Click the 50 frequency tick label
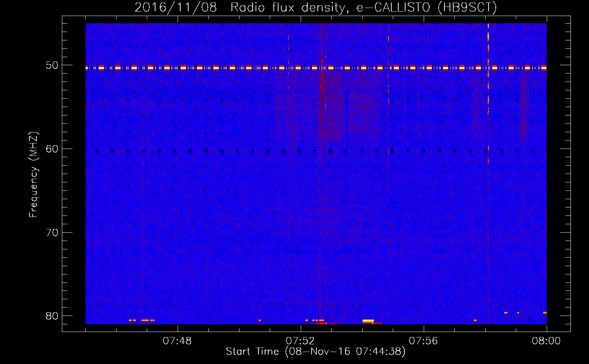The width and height of the screenshot is (589, 364). pyautogui.click(x=52, y=66)
